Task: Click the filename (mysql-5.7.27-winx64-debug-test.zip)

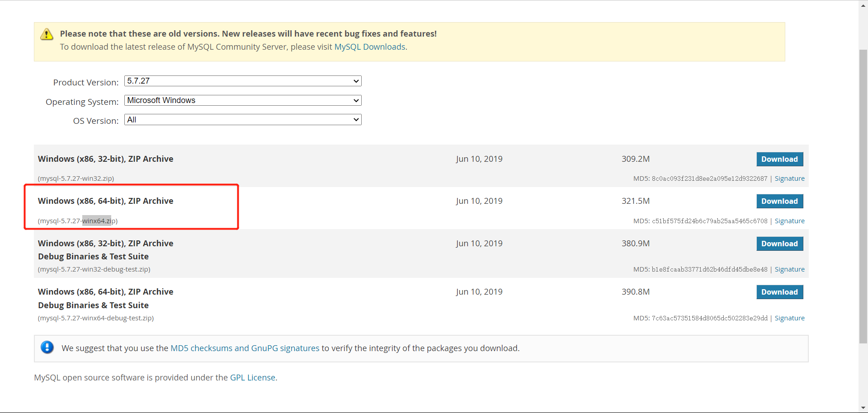Action: click(96, 318)
